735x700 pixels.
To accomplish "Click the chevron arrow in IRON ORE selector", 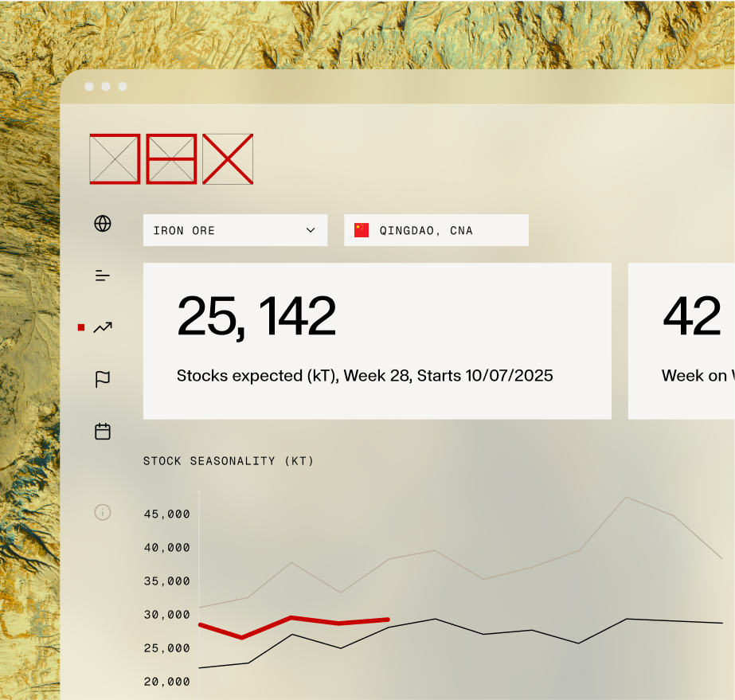I will tap(311, 230).
